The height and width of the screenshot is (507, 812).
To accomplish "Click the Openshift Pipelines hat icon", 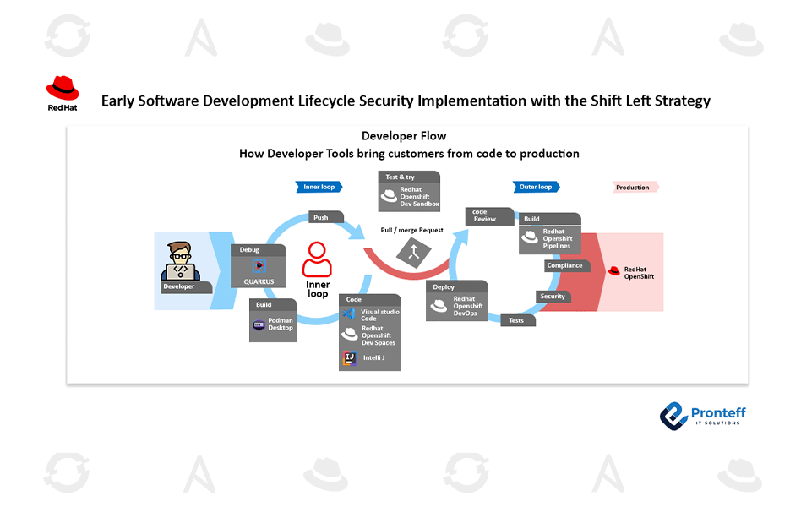I will coord(530,238).
